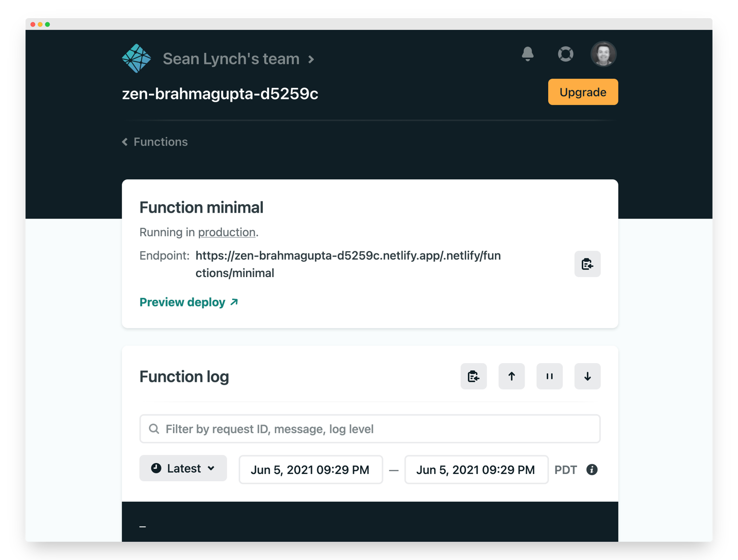
Task: Expand Sean Lynch's team breadcrumb chevron
Action: point(311,59)
